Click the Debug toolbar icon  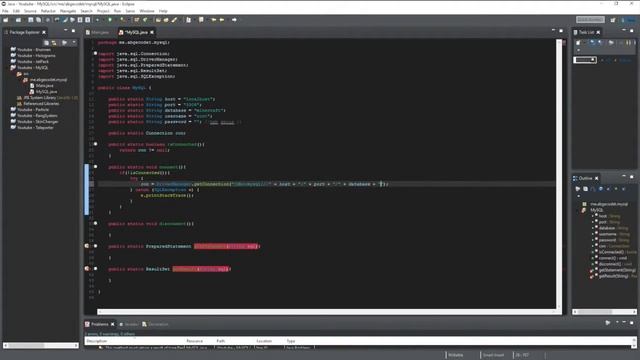point(97,20)
